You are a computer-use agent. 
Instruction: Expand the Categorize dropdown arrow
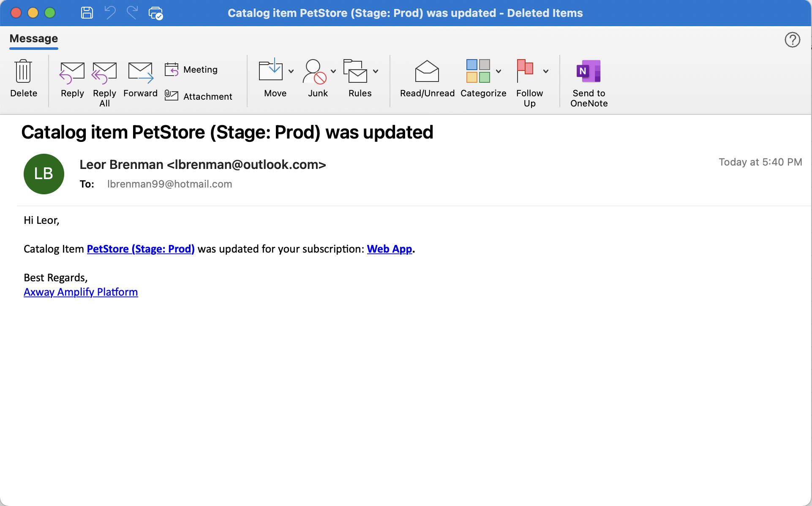click(499, 71)
